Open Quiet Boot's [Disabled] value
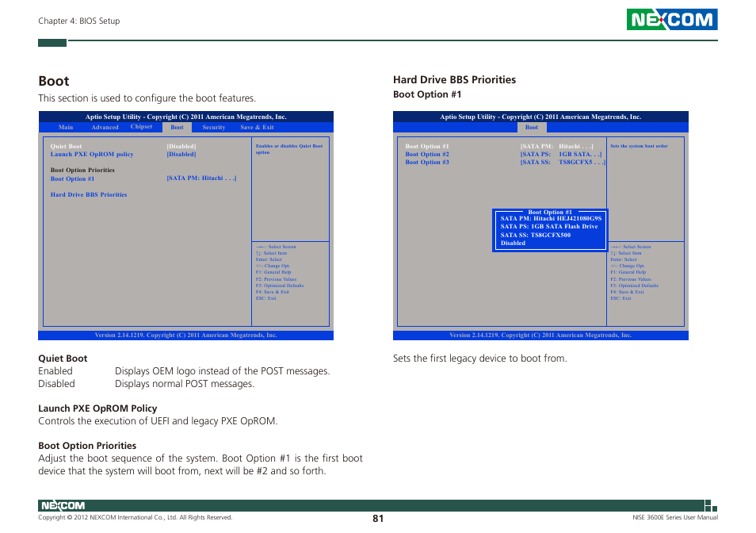 (181, 146)
